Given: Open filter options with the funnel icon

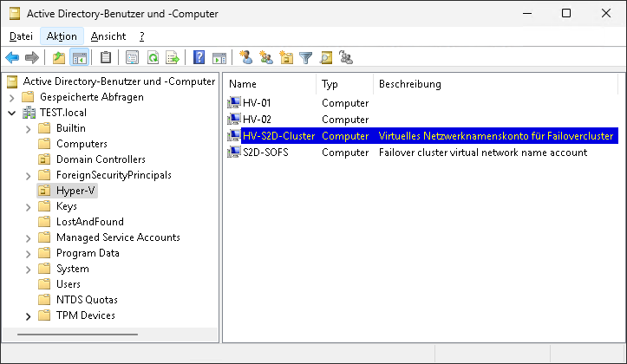Looking at the screenshot, I should (x=306, y=58).
